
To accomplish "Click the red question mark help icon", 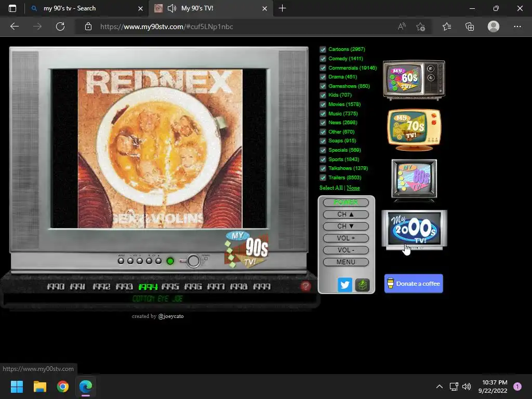I will point(305,286).
